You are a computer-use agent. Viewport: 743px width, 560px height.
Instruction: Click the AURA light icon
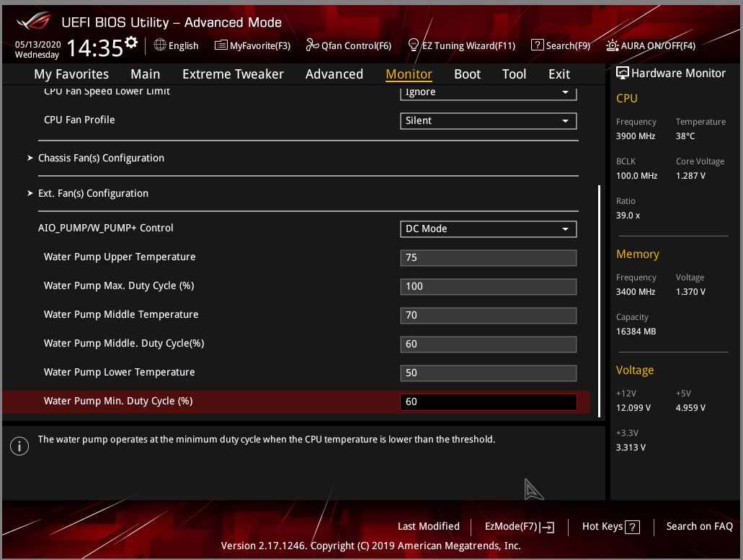coord(613,45)
